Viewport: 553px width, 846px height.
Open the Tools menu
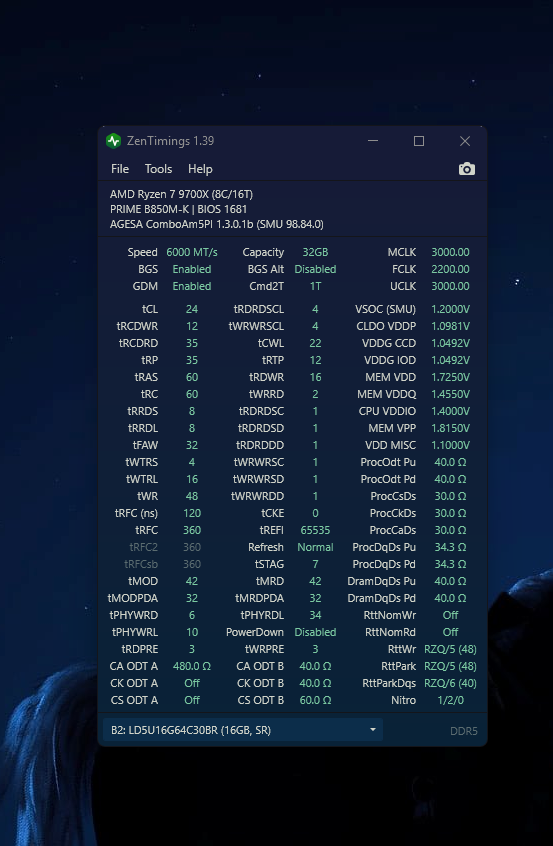pos(158,169)
